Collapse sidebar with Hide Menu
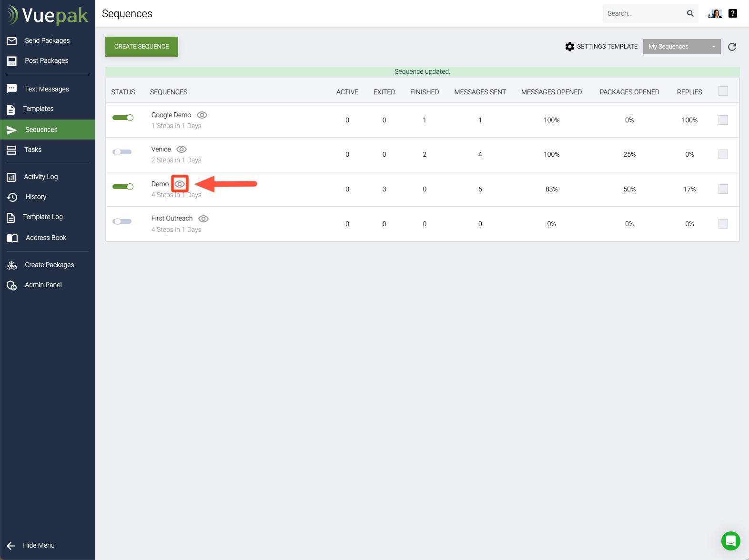Screen dimensions: 749x560 [x=38, y=545]
